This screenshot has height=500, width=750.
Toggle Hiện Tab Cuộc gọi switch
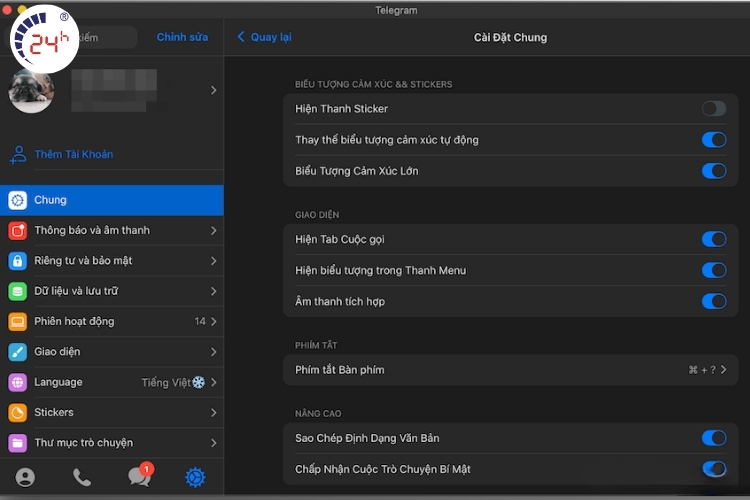click(x=714, y=239)
